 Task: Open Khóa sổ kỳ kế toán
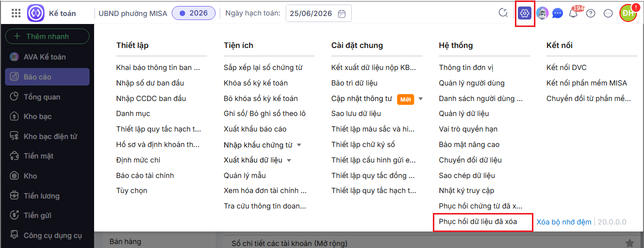coord(256,83)
